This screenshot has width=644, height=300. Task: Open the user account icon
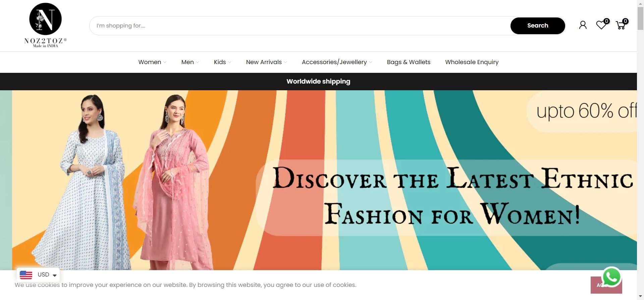583,25
